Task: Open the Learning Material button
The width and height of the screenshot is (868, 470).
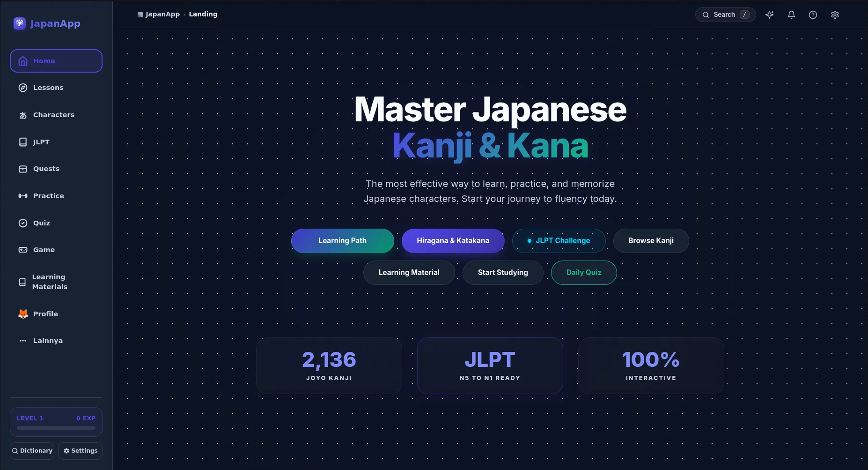Action: (x=409, y=273)
